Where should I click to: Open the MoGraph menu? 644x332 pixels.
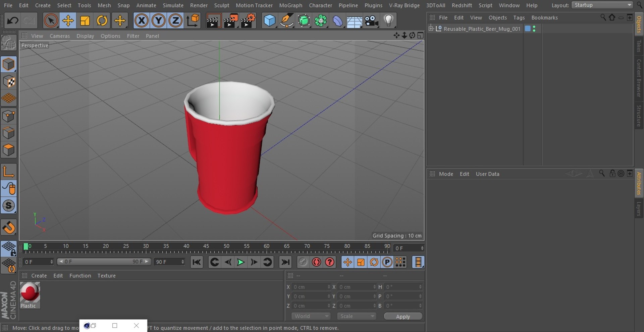pos(290,5)
